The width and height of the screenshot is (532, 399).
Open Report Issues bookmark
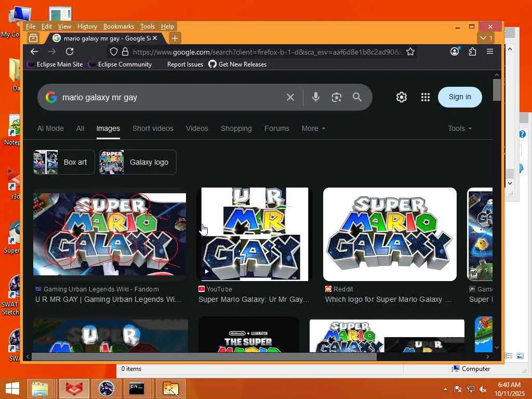click(185, 64)
